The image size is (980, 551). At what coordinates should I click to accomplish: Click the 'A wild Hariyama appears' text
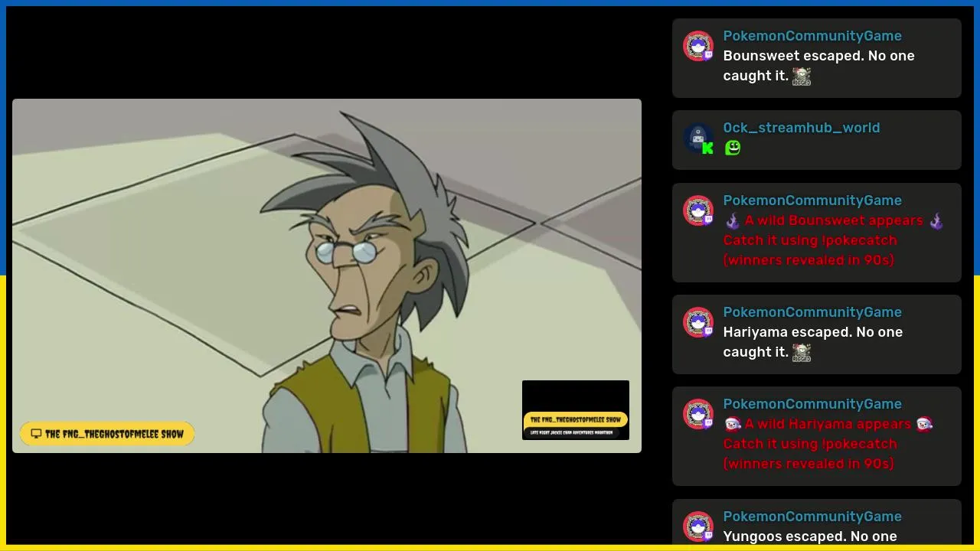pos(828,424)
